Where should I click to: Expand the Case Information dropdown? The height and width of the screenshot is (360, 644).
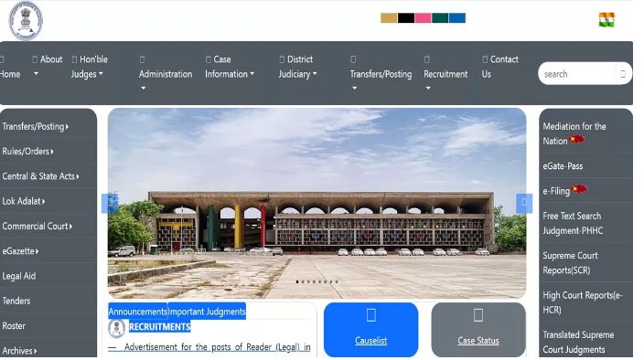[x=230, y=67]
